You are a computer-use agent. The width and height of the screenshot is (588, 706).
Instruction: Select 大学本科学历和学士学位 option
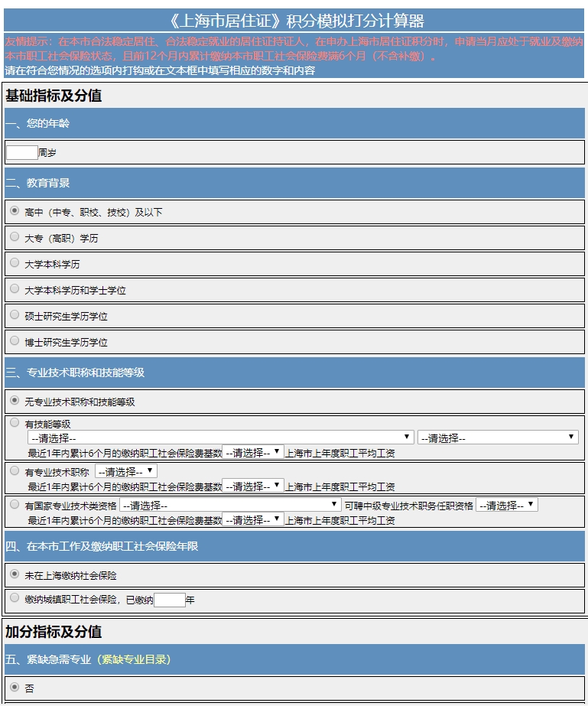[15, 289]
